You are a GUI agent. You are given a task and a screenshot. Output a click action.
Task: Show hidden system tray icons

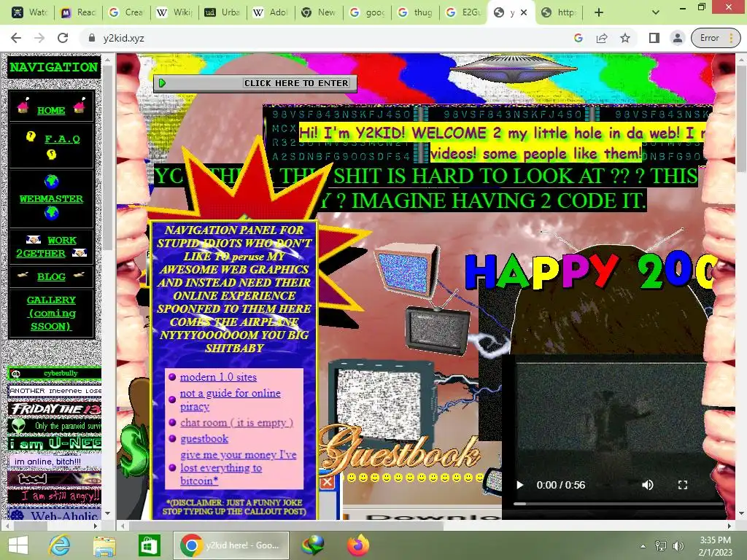click(643, 546)
